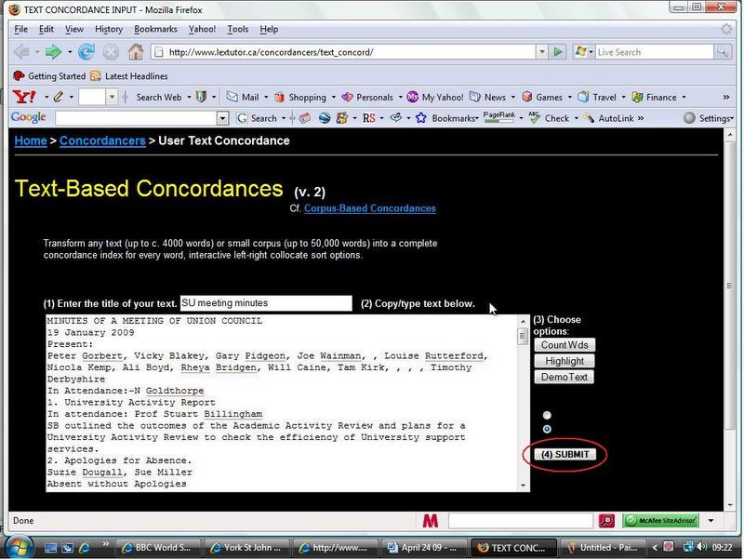Click the Windows Start orb
This screenshot has height=560, width=744.
(x=20, y=547)
